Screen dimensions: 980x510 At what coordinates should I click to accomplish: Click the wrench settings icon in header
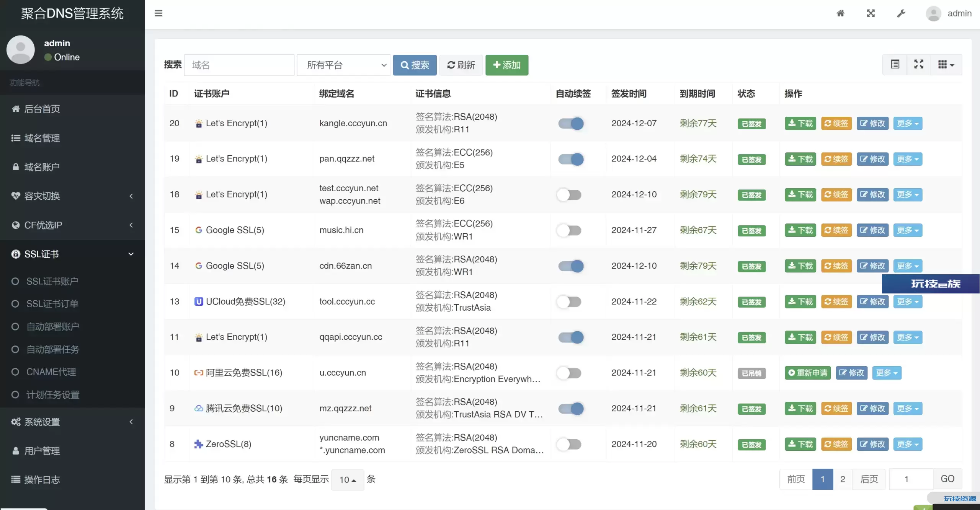901,13
